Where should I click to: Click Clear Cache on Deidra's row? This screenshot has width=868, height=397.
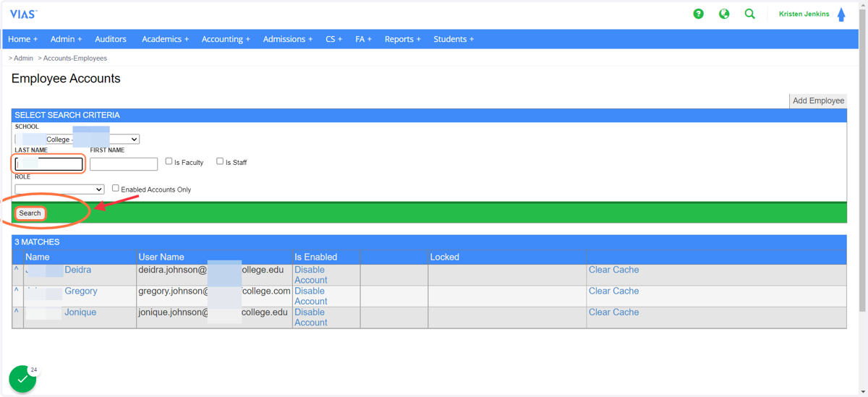click(613, 270)
